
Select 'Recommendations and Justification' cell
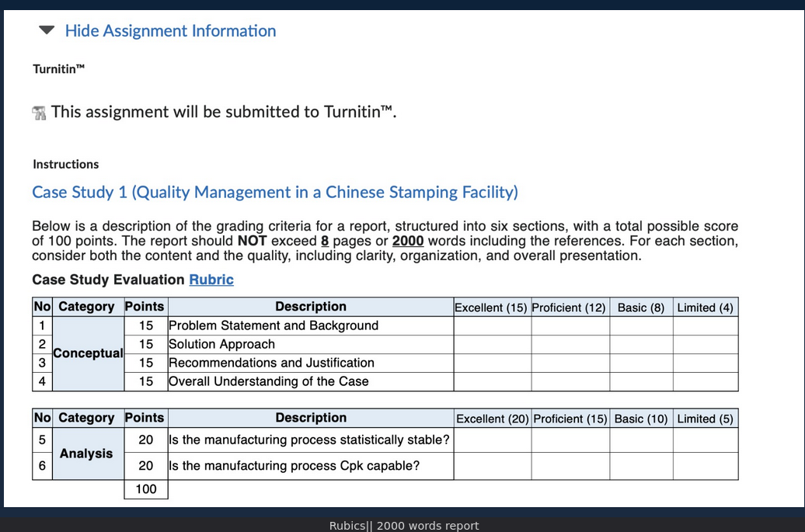coord(311,363)
